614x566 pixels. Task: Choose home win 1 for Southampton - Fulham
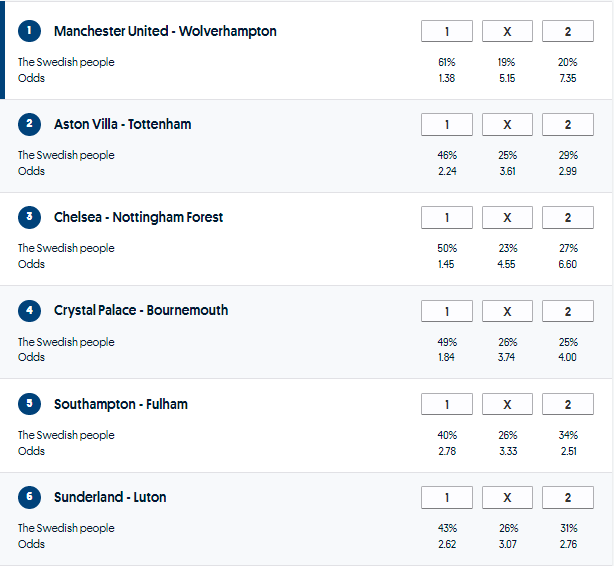coord(447,404)
